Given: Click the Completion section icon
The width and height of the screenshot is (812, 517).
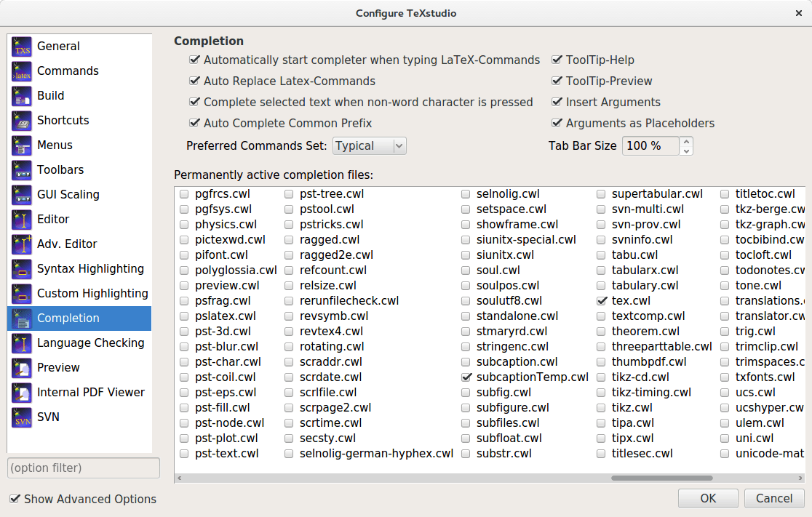Looking at the screenshot, I should 22,318.
